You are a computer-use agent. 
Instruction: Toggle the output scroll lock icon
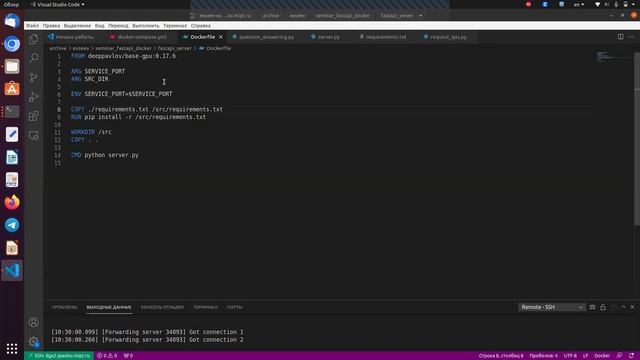pyautogui.click(x=603, y=307)
